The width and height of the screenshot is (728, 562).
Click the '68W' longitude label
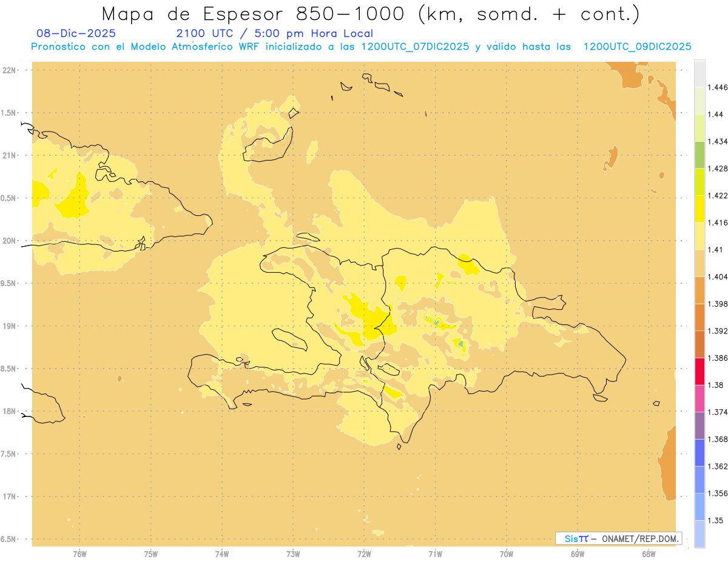(x=648, y=554)
